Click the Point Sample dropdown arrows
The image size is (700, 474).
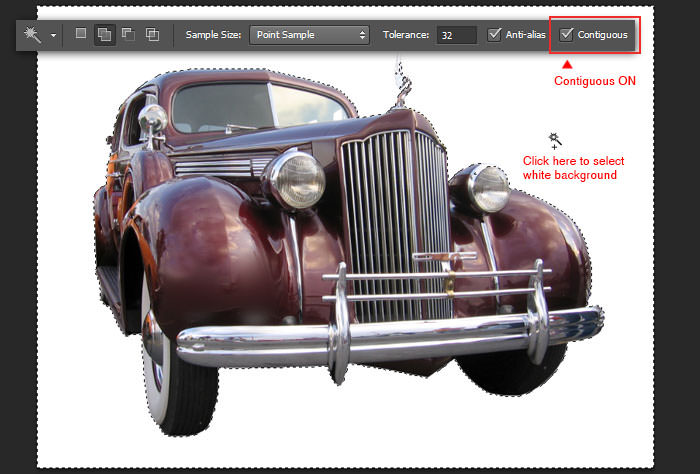coord(362,35)
